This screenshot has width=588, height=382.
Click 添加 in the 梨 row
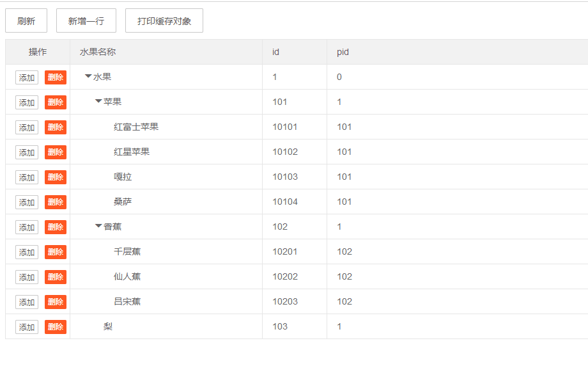pos(27,327)
